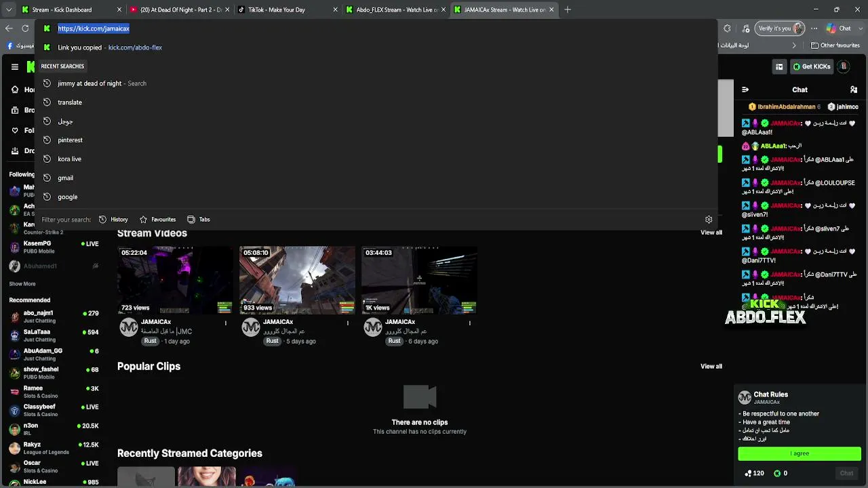868x488 pixels.
Task: Open the 05:22:04 stream video thumbnail
Action: (x=175, y=280)
